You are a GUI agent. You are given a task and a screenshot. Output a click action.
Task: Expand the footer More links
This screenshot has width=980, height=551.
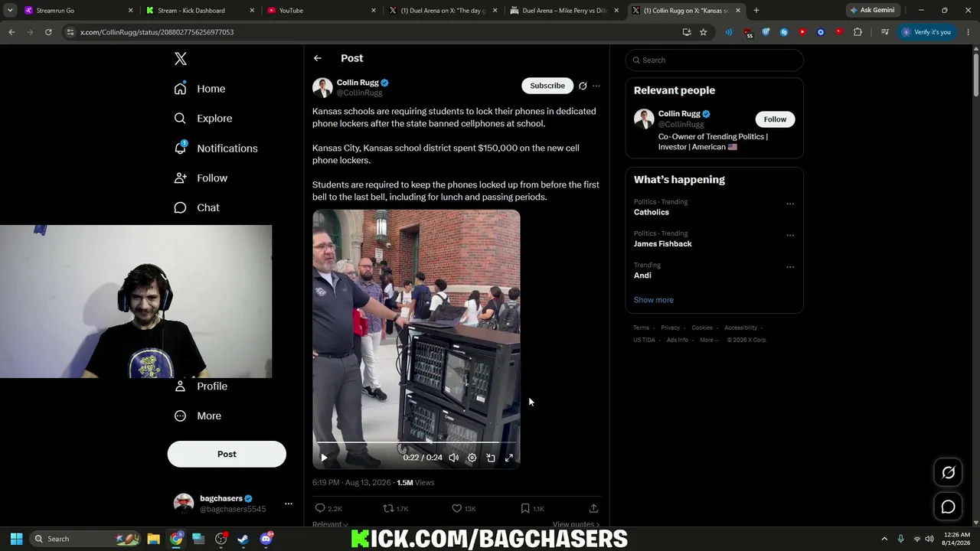[x=708, y=340]
